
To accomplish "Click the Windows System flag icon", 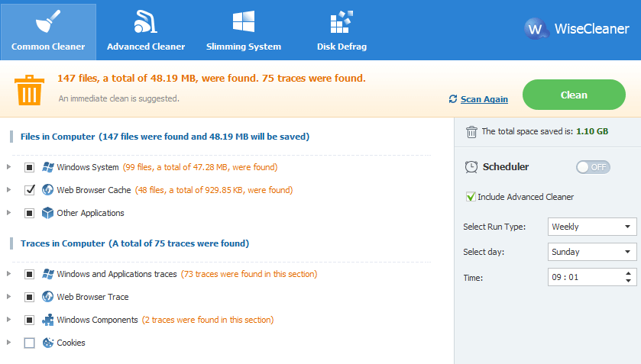I will (x=48, y=167).
